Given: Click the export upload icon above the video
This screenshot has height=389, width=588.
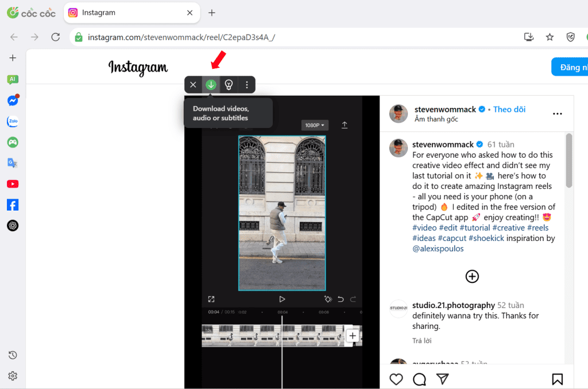Looking at the screenshot, I should tap(345, 124).
